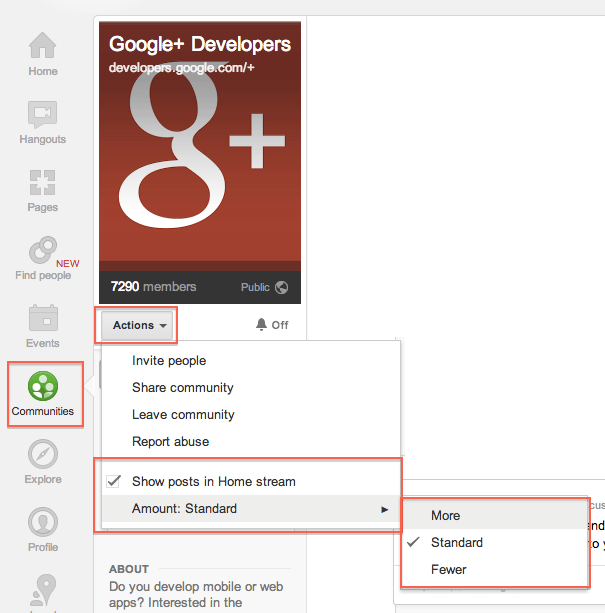
Task: Select More post amount
Action: pyautogui.click(x=495, y=515)
